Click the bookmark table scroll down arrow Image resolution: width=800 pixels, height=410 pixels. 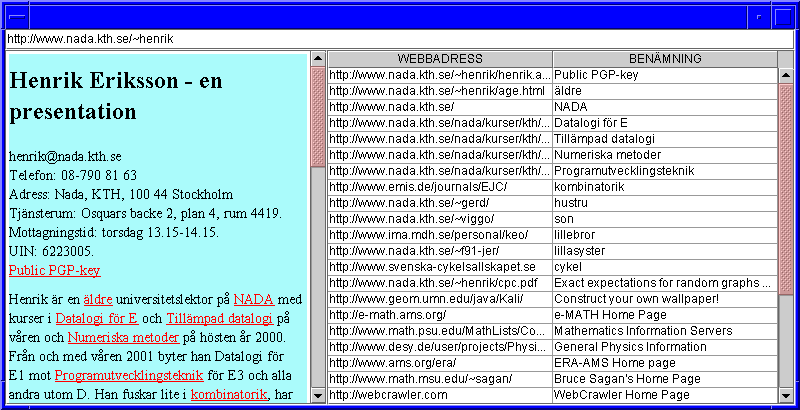click(x=785, y=395)
